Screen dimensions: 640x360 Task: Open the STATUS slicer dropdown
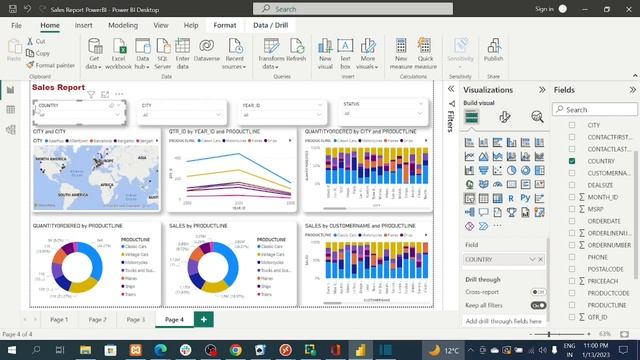pos(420,113)
